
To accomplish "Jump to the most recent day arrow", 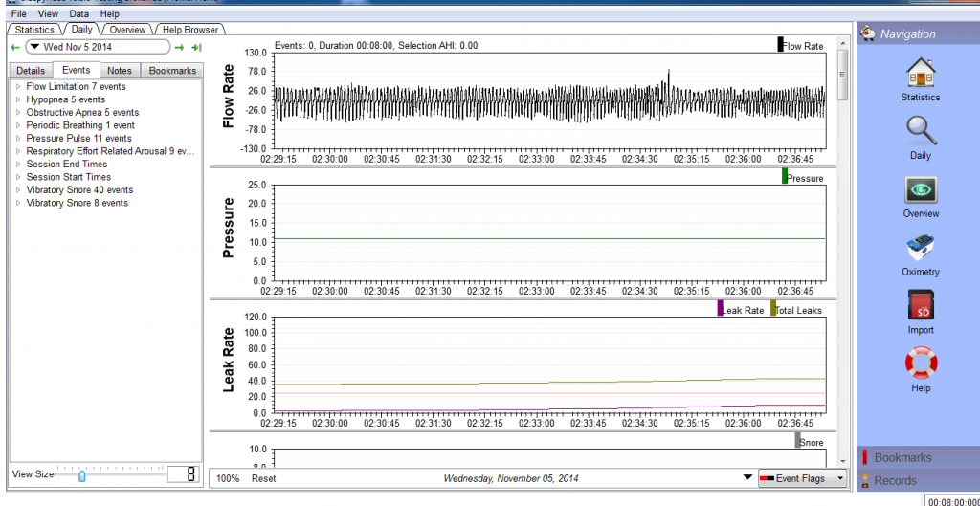I will click(x=196, y=47).
